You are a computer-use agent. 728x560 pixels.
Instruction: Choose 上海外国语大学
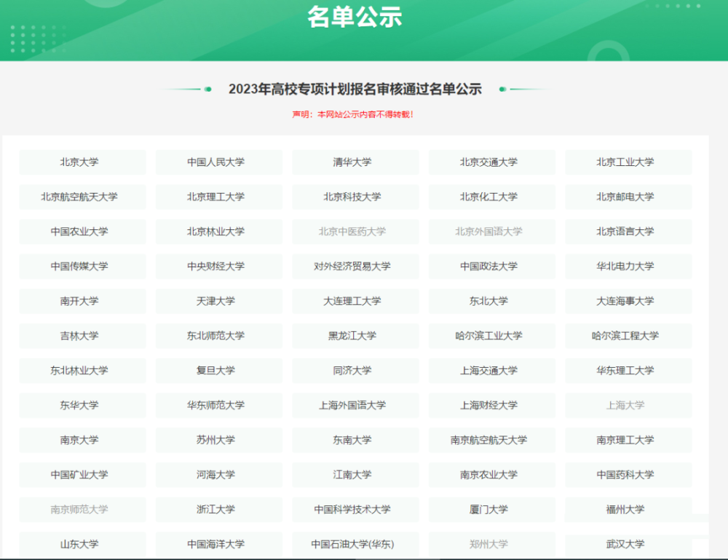[x=356, y=406]
